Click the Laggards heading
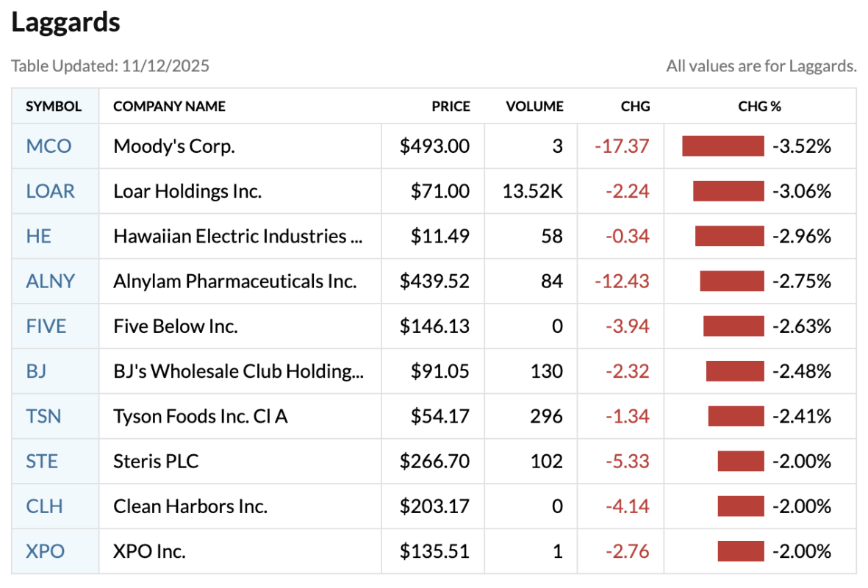This screenshot has height=588, width=868. [x=65, y=22]
